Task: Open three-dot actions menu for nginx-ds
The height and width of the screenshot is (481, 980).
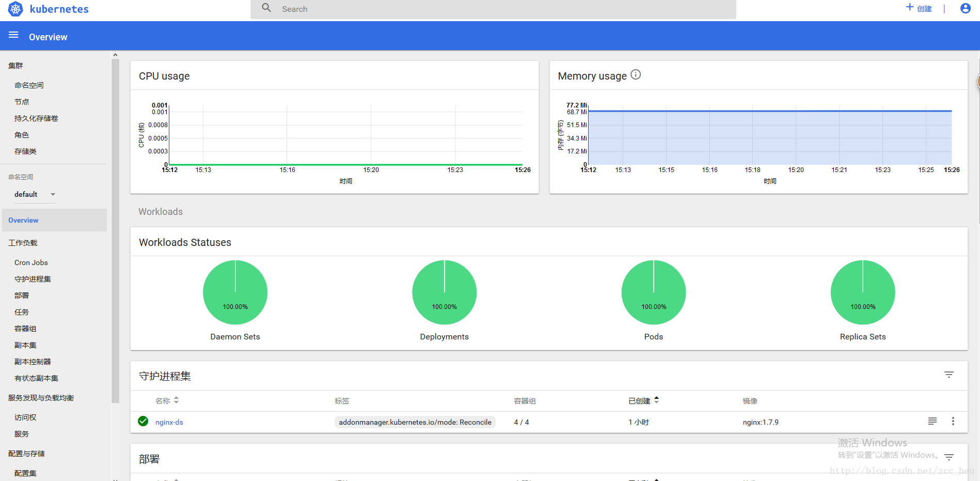Action: [x=953, y=421]
